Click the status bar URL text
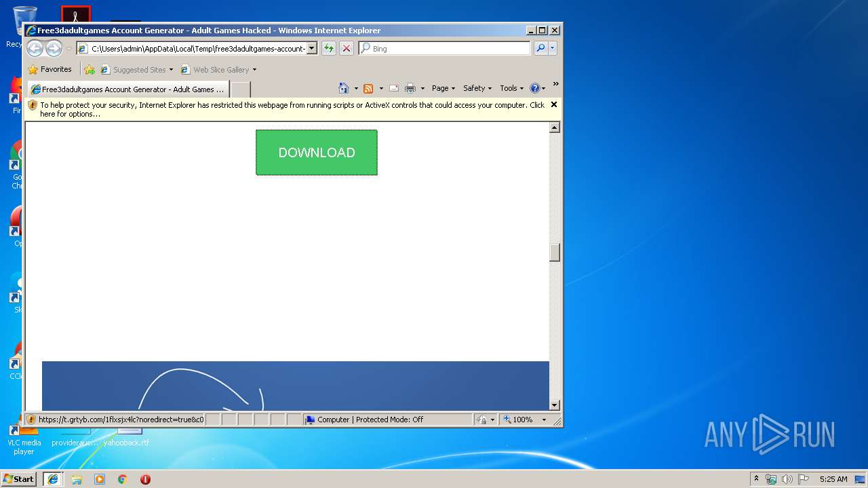Image resolution: width=868 pixels, height=488 pixels. (121, 420)
